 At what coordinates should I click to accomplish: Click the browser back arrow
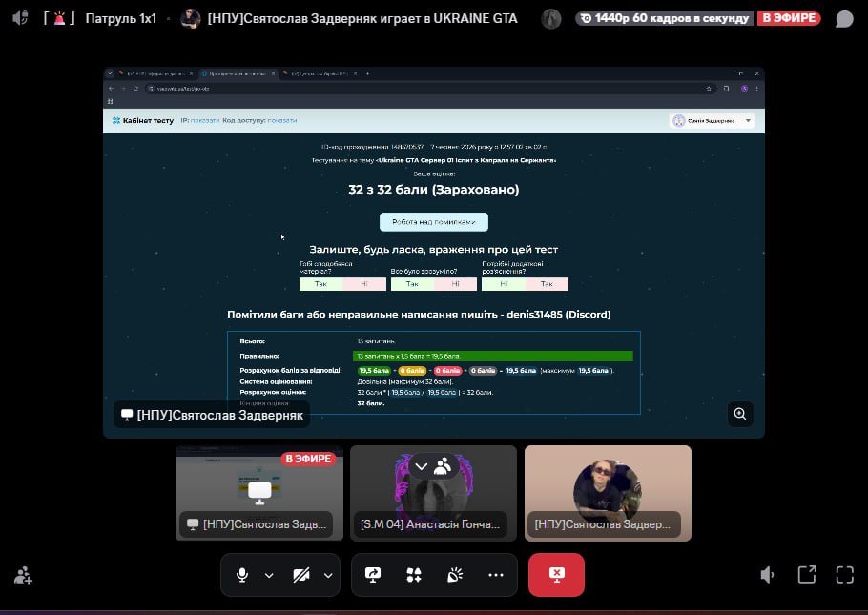112,89
